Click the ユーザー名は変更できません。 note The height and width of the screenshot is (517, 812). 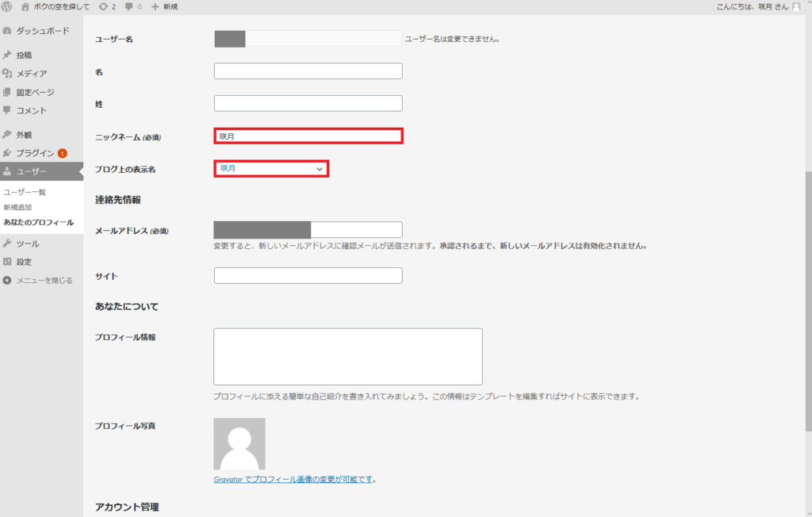coord(452,39)
